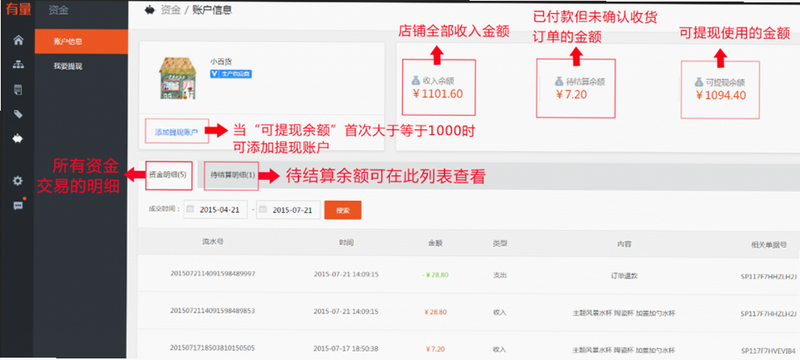The width and height of the screenshot is (800, 360).
Task: Click the start date field 2015-04-21
Action: 215,210
